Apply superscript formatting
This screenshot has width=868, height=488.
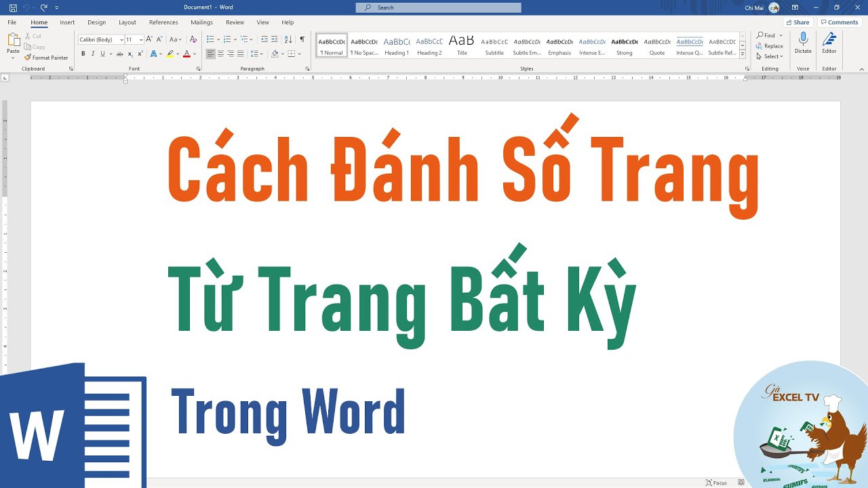coord(140,54)
